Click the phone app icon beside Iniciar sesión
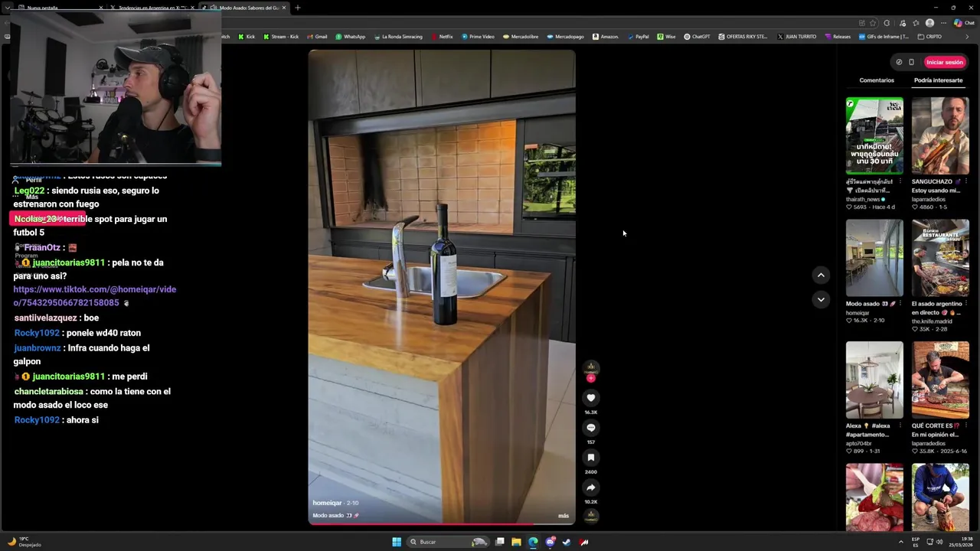The image size is (980, 551). tap(911, 62)
